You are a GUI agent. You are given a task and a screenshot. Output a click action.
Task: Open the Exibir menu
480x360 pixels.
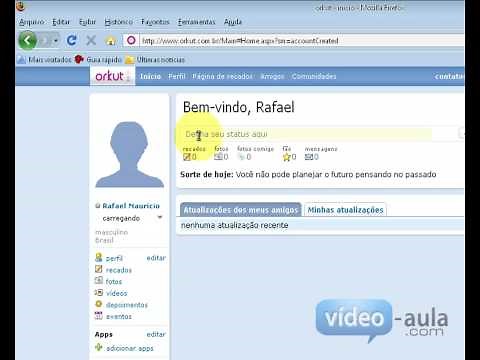pyautogui.click(x=87, y=22)
